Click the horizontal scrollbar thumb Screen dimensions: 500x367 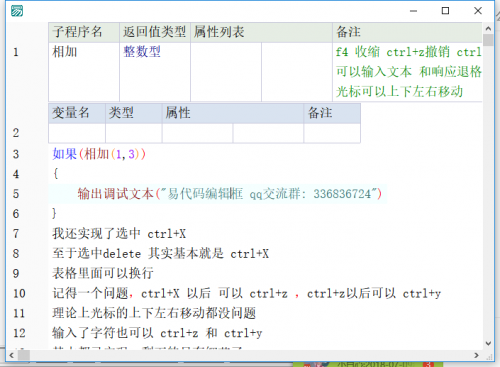pyautogui.click(x=24, y=356)
